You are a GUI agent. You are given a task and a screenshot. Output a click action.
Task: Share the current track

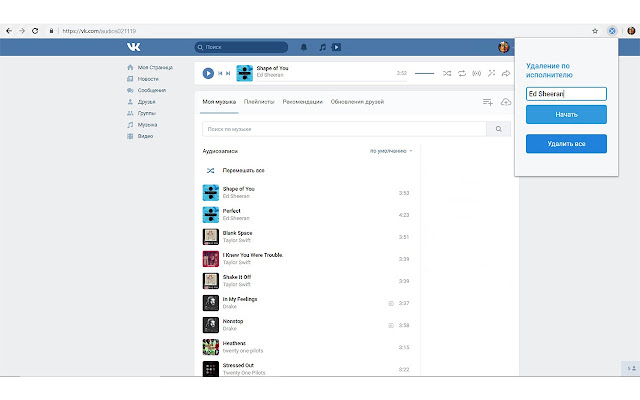(506, 73)
